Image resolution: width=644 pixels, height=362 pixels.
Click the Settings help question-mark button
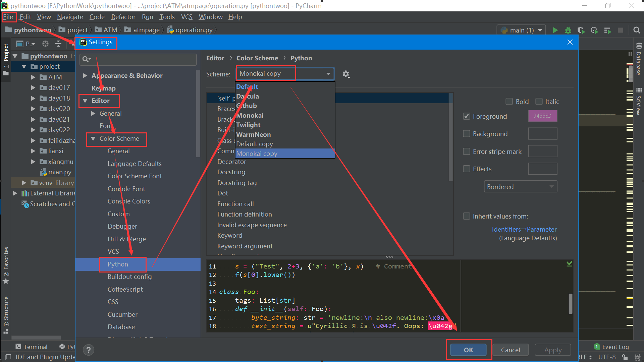click(89, 350)
